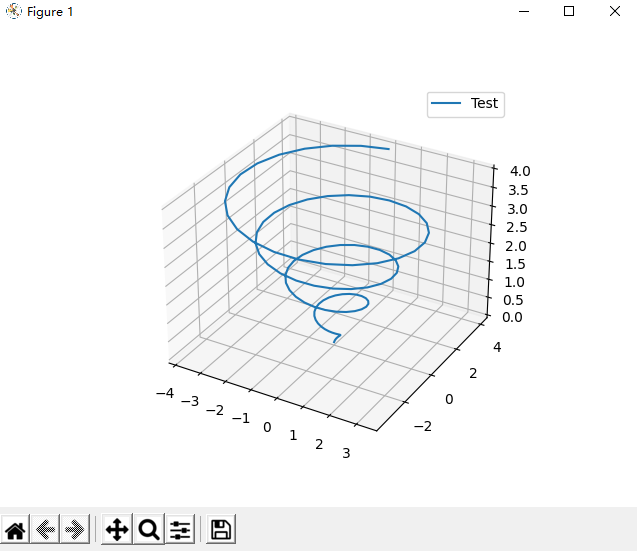Click the 'Test' legend label
Image resolution: width=637 pixels, height=551 pixels.
[484, 103]
